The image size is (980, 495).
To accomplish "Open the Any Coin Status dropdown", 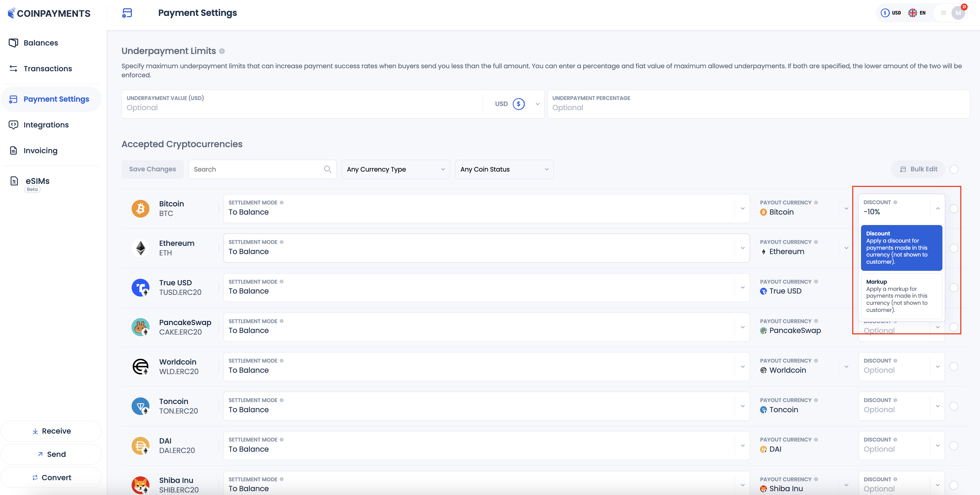I will [x=504, y=169].
